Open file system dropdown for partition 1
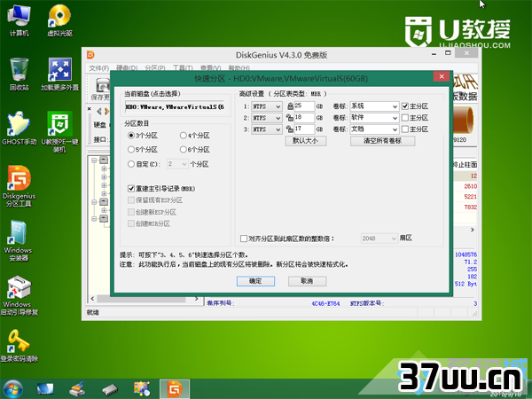 [267, 106]
